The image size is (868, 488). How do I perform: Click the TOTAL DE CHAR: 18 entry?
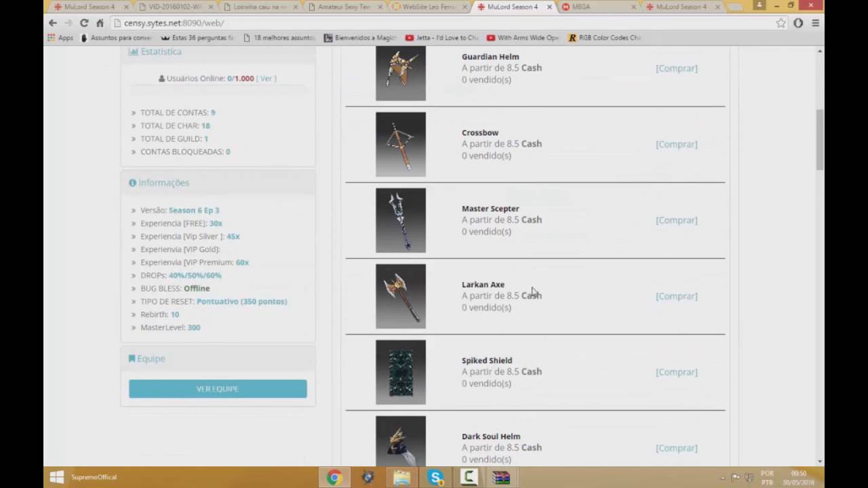(175, 125)
